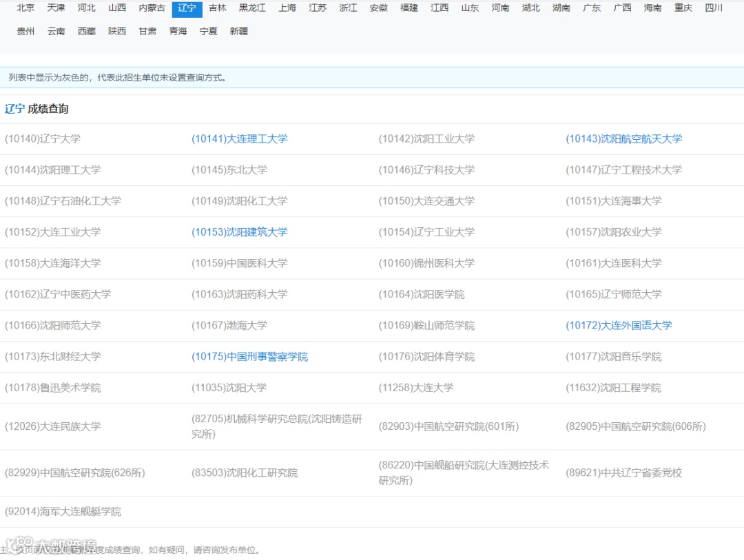Go to the 西藏 tab
Viewport: 744px width, 560px height.
tap(86, 31)
